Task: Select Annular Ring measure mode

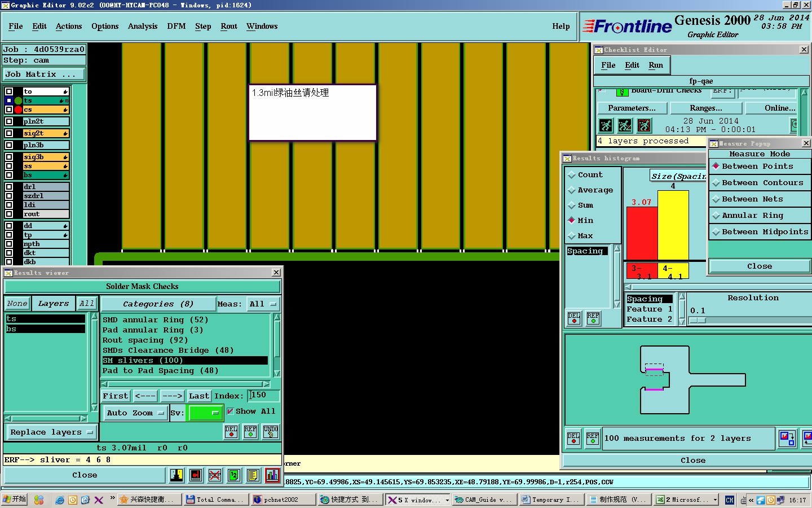Action: [760, 216]
